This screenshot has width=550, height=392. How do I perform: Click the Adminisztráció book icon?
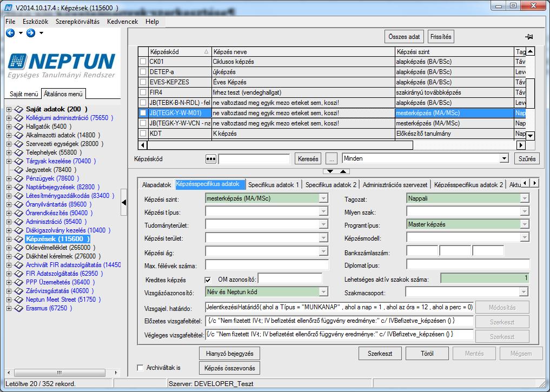[19, 222]
